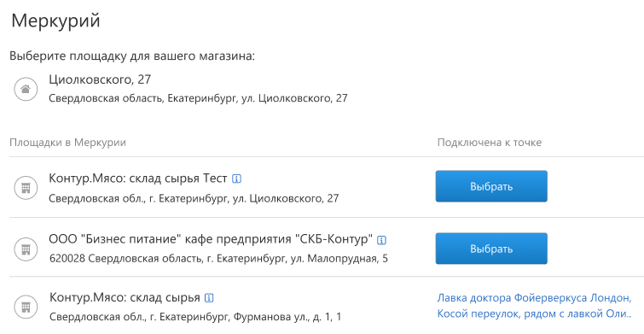This screenshot has width=644, height=334.
Task: Click the store address Свердловская область, Екатеринбург line
Action: click(x=198, y=98)
